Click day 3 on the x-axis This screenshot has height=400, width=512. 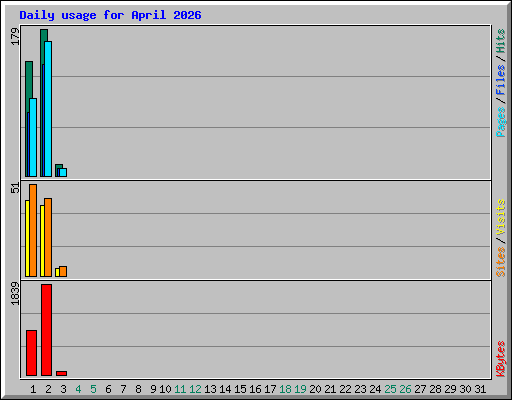tap(63, 389)
